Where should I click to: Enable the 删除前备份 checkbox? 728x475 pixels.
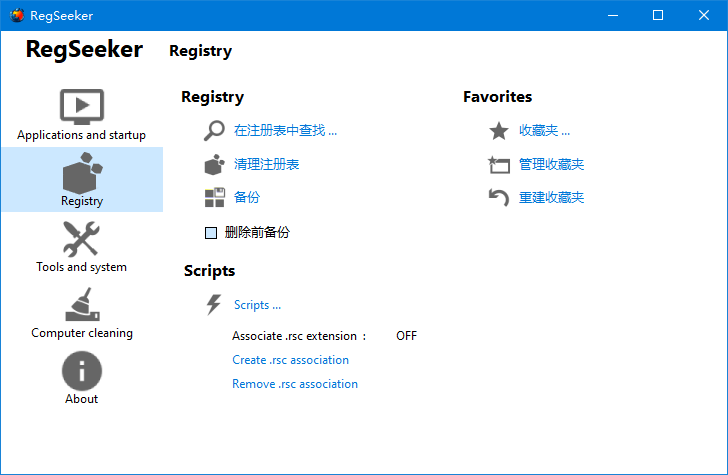[211, 233]
